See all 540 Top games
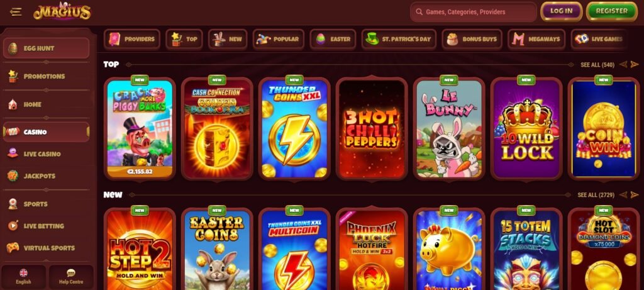The height and width of the screenshot is (290, 644). point(597,65)
